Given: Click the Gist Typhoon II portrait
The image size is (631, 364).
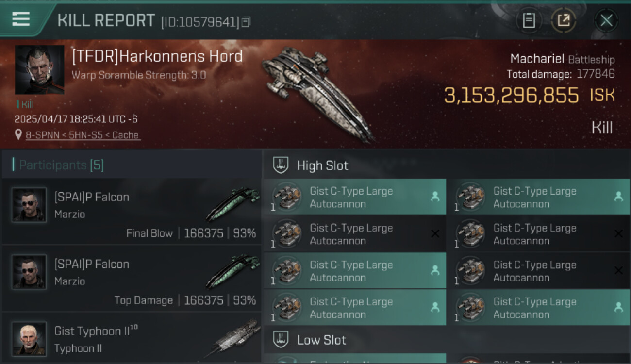Looking at the screenshot, I should 29,338.
